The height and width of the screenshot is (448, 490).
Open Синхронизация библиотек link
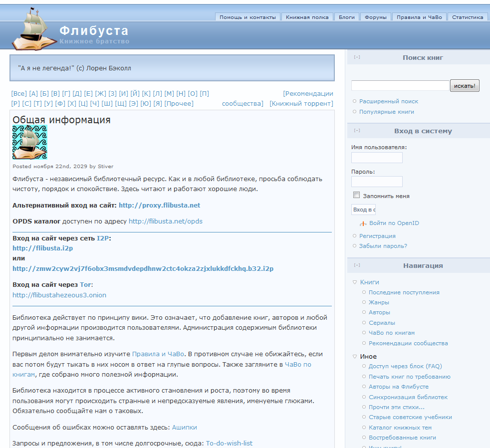click(408, 397)
